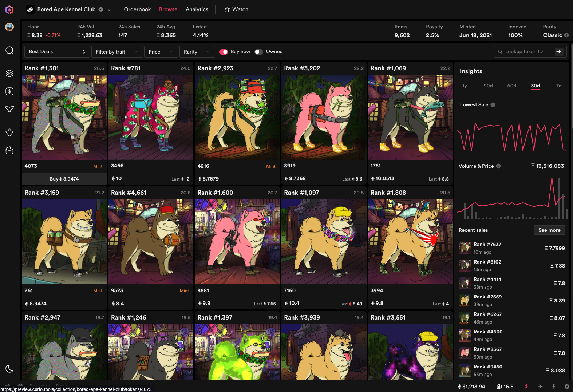Image resolution: width=573 pixels, height=392 pixels.
Task: Click the Volume & Price chart
Action: [511, 197]
